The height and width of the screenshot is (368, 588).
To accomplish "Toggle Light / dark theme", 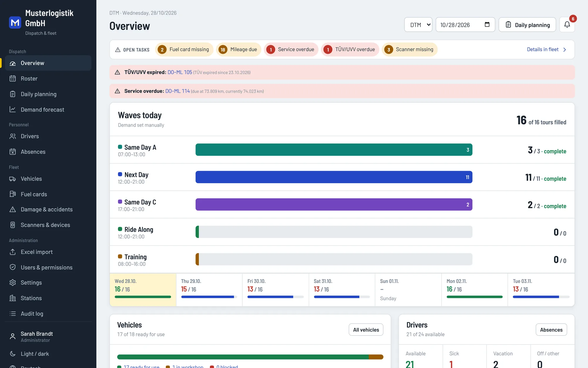I will (x=48, y=354).
